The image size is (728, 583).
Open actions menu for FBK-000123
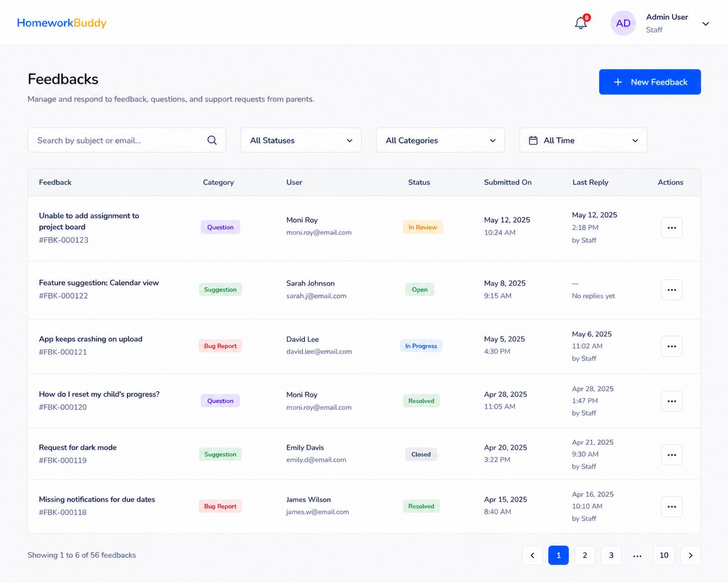click(x=671, y=228)
